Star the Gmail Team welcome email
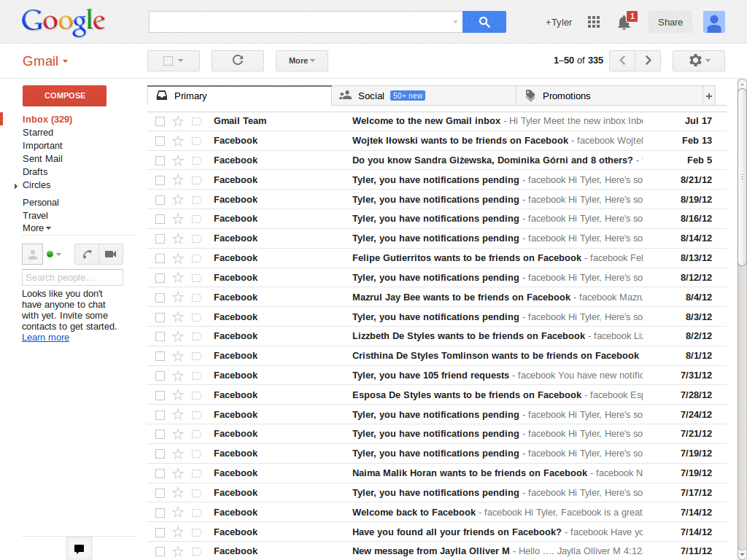 click(178, 122)
